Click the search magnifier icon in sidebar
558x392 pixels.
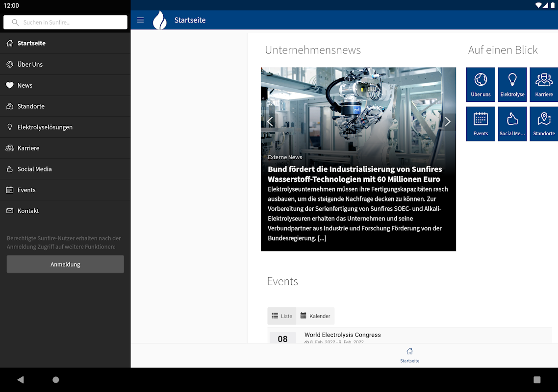click(x=15, y=23)
